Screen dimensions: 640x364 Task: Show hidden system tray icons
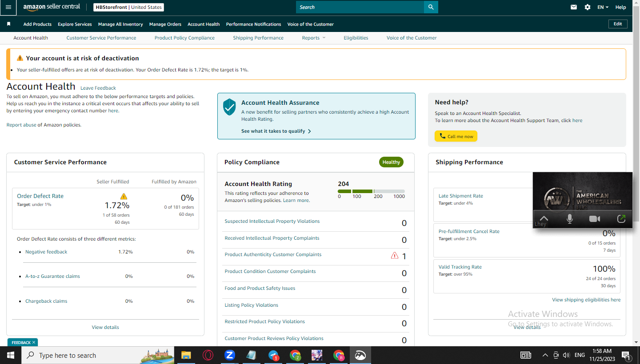(x=545, y=355)
